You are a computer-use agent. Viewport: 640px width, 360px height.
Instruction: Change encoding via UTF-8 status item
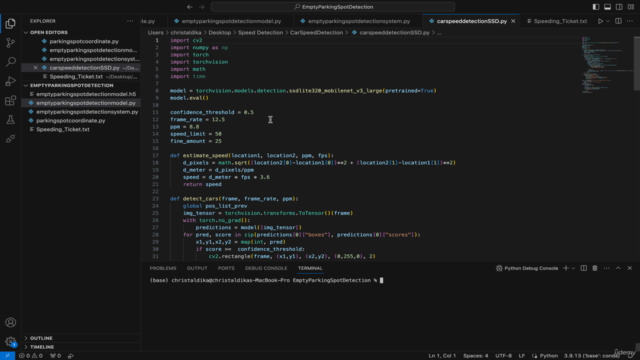coord(503,356)
